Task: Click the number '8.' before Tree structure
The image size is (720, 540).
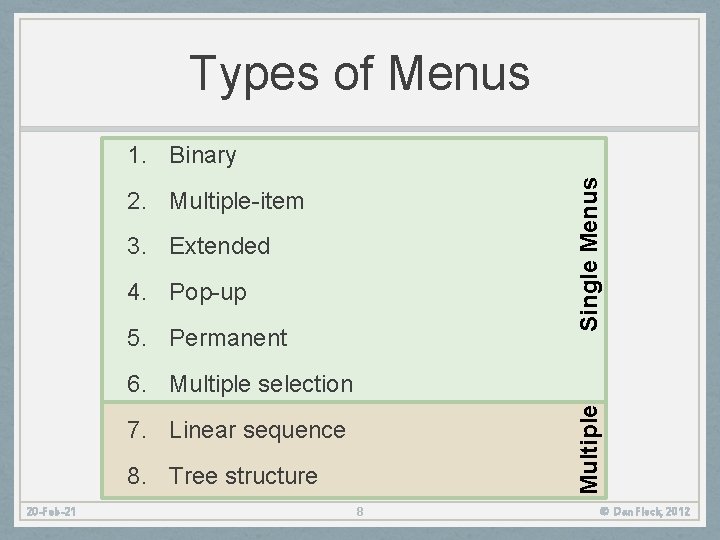Action: pos(139,476)
